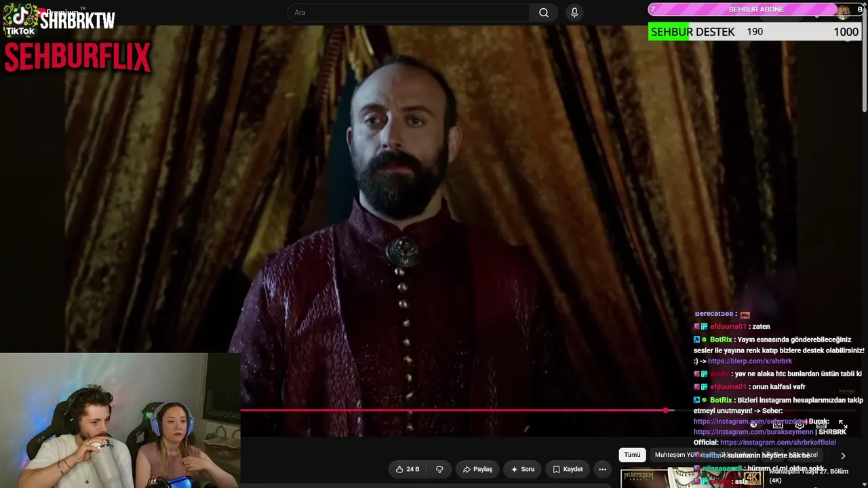Screen dimensions: 868x488
Task: Open the Muhteşem Yüzyıl 27. Bölüm video thumbnail
Action: click(x=692, y=478)
